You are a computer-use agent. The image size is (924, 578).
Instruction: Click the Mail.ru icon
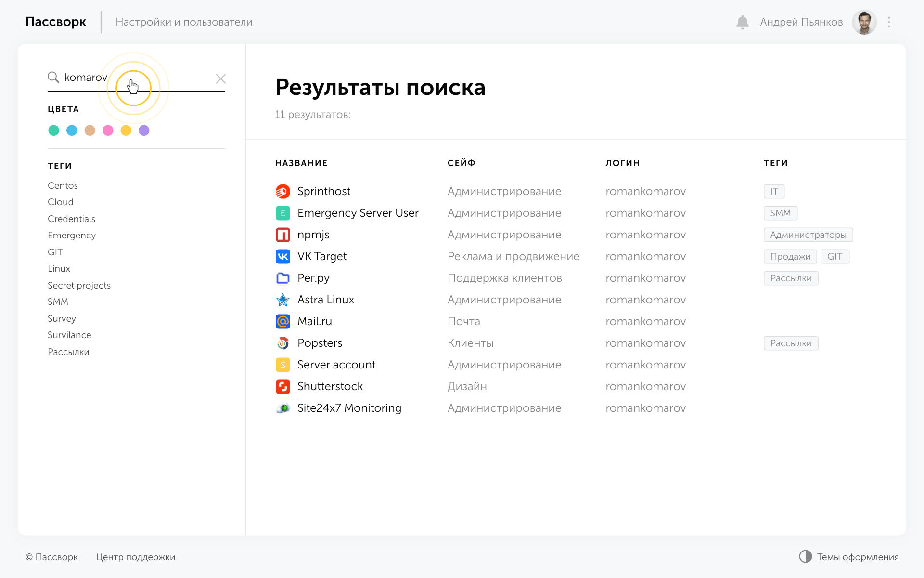(x=283, y=321)
